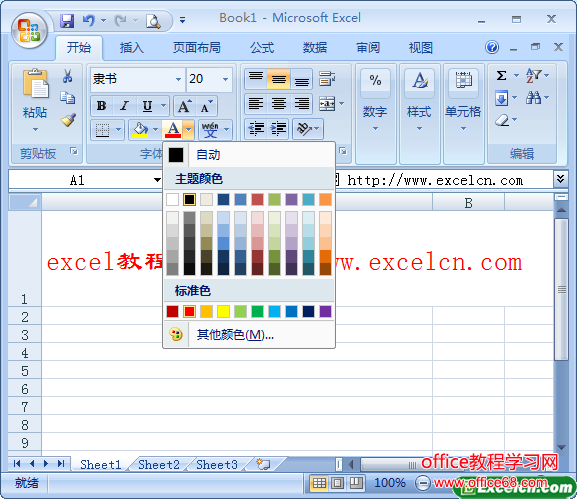Zoom out with the minus button
The height and width of the screenshot is (499, 577).
[x=422, y=483]
